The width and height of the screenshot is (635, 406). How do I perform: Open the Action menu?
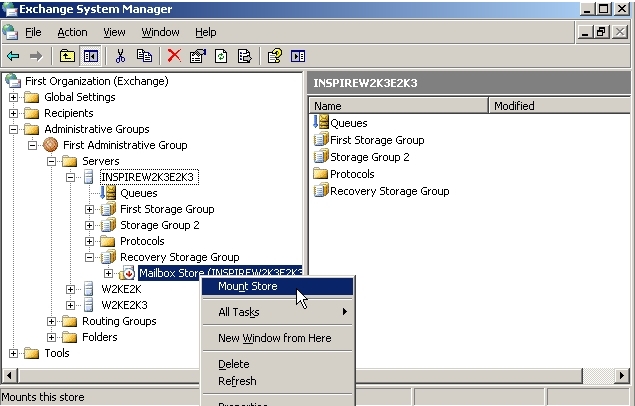tap(72, 32)
